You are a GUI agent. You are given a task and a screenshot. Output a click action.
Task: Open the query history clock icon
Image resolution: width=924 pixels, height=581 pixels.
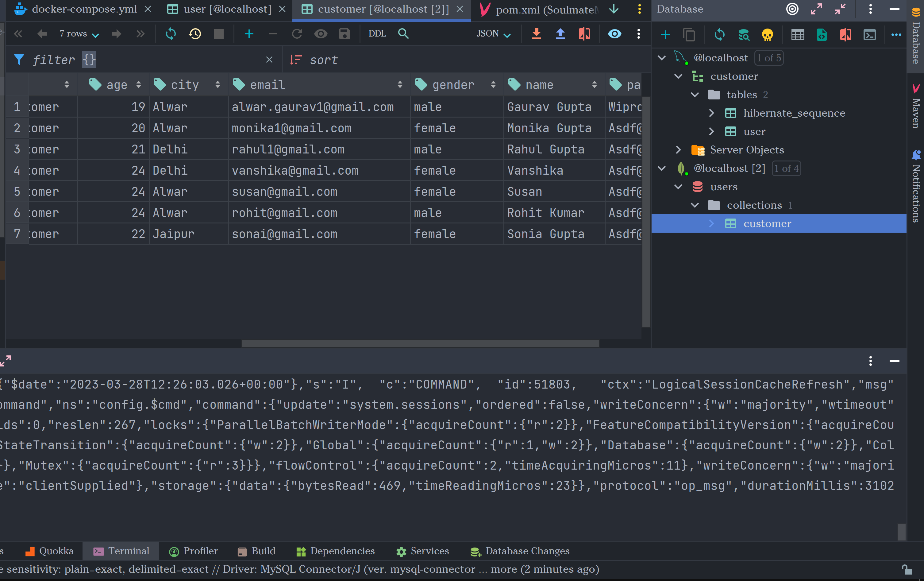tap(194, 34)
